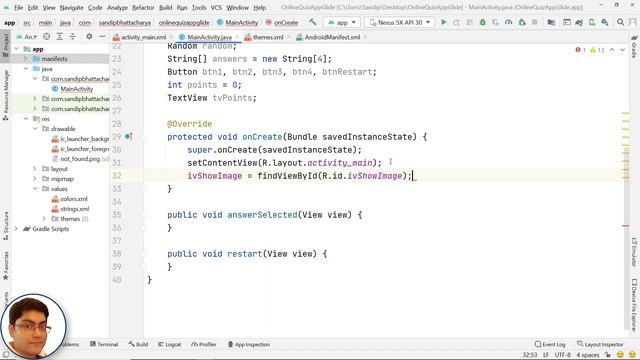Click the Run Anything terminal-like icon
The image size is (640, 360).
567,22
